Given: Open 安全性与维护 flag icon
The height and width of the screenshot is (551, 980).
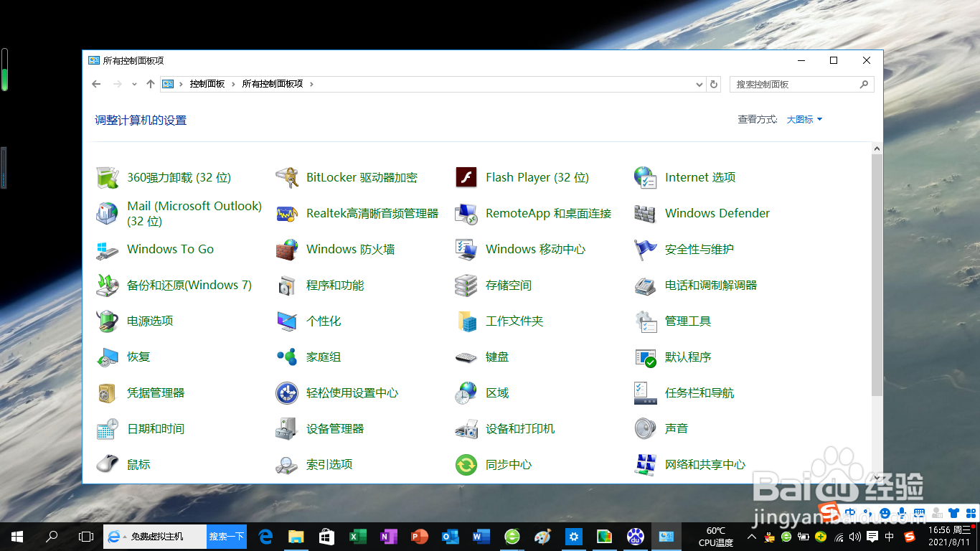Looking at the screenshot, I should coord(646,249).
